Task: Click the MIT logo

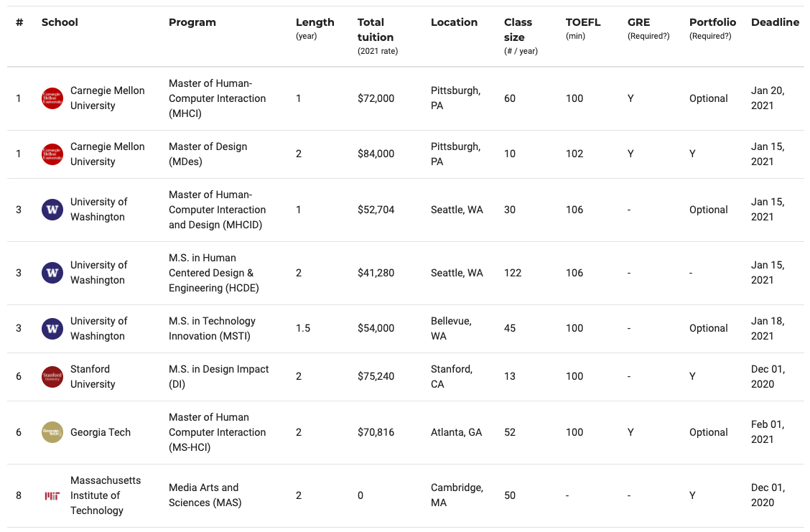Action: 52,496
